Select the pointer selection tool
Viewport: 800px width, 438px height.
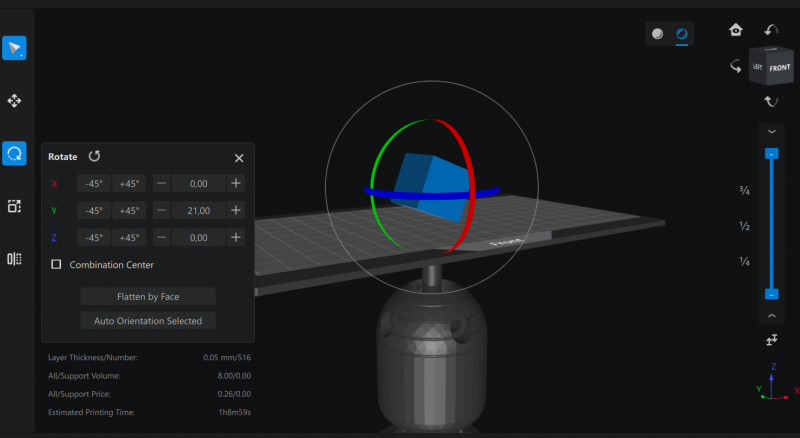click(14, 48)
